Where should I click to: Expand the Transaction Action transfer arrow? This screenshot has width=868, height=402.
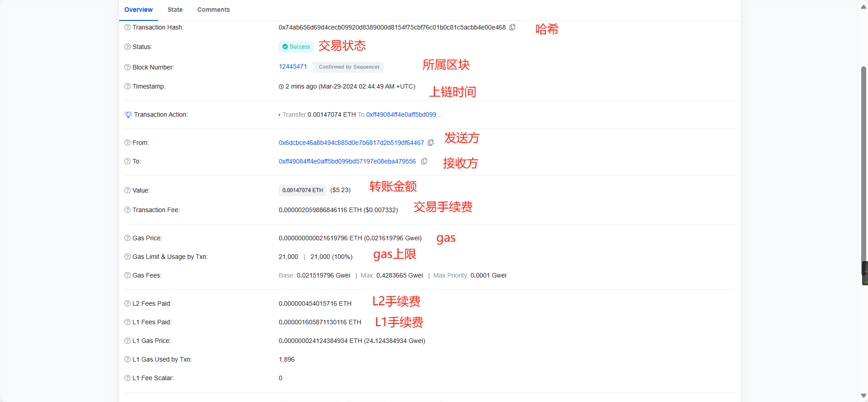279,115
